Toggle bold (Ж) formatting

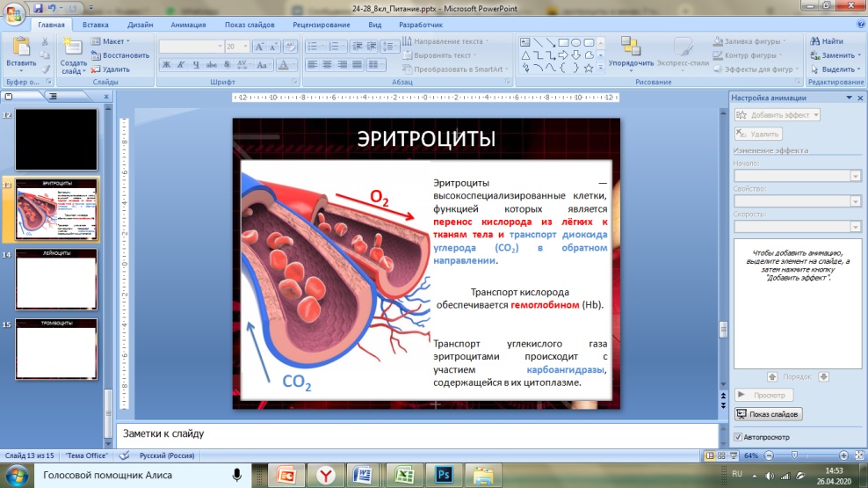167,64
